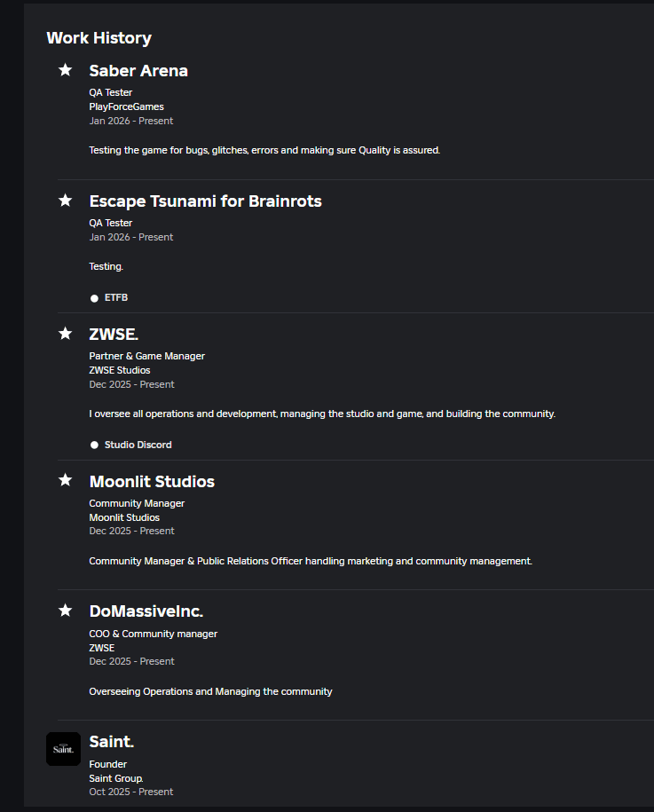Open the ETFB link
The image size is (654, 812).
(116, 297)
